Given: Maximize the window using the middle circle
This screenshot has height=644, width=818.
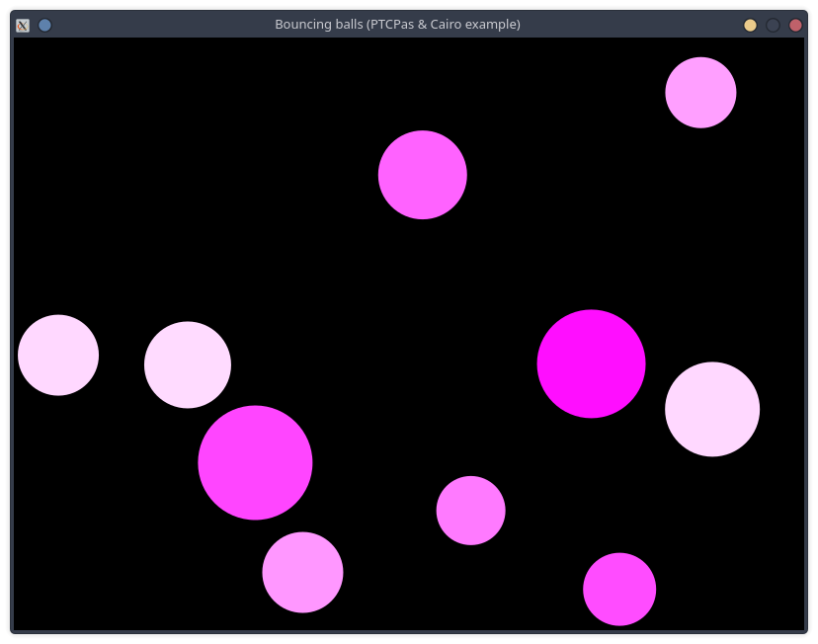Looking at the screenshot, I should tap(772, 24).
